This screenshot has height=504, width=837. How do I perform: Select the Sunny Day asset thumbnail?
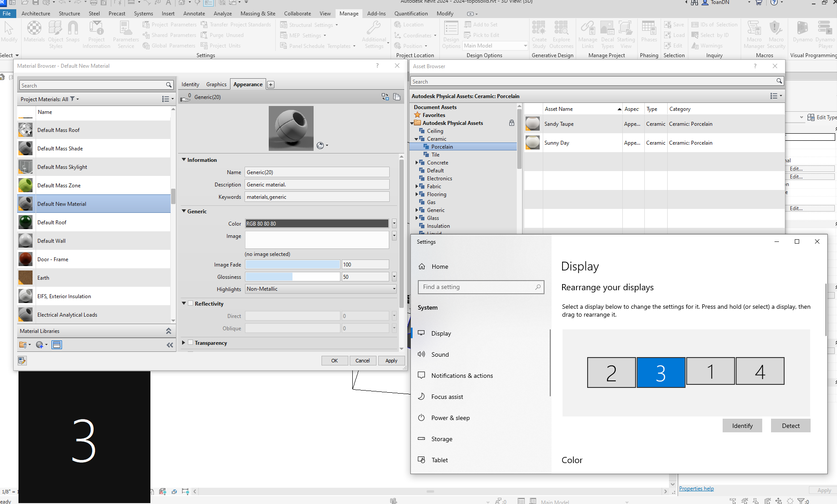pyautogui.click(x=533, y=142)
